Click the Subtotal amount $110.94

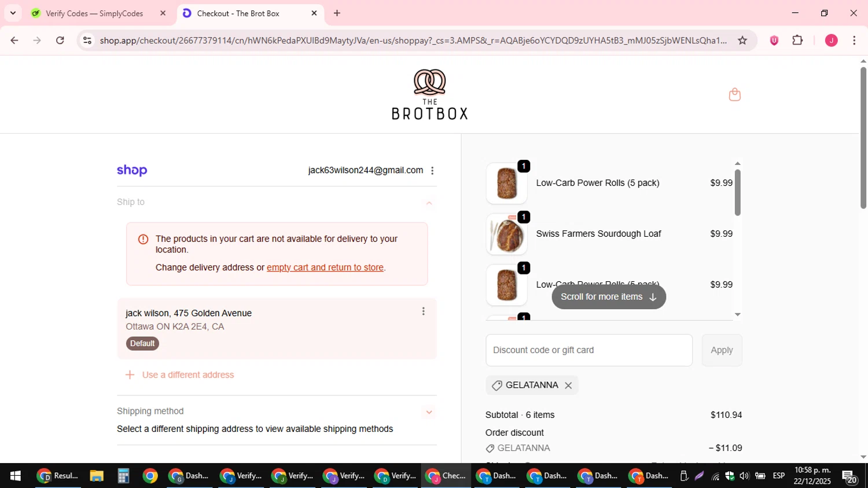(x=726, y=415)
